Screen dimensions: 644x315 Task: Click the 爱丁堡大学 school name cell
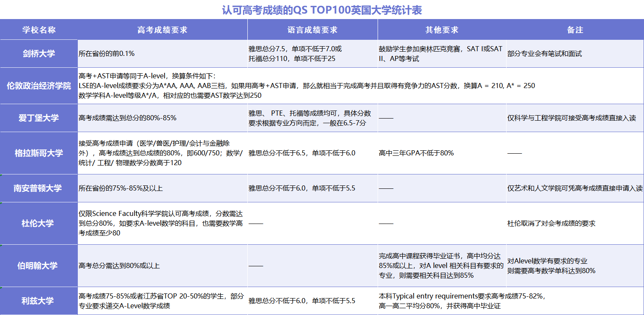coord(39,118)
